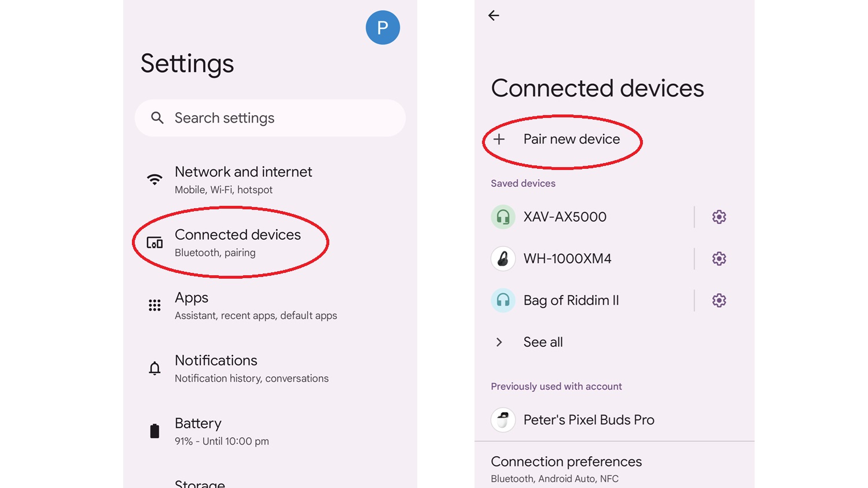Click the Search settings field
This screenshot has width=868, height=488.
(x=270, y=118)
